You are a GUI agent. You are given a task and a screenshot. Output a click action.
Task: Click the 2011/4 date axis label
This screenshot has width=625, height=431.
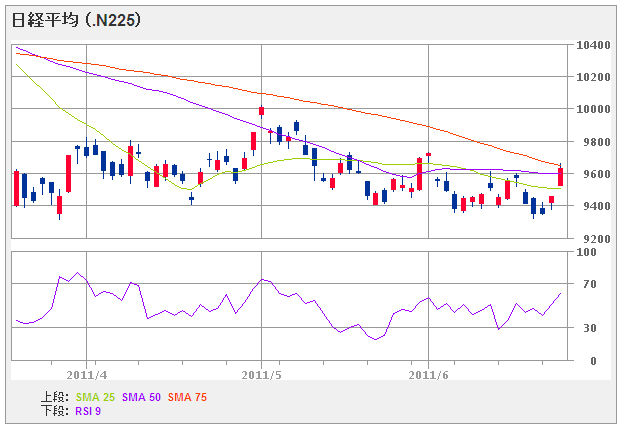click(87, 375)
